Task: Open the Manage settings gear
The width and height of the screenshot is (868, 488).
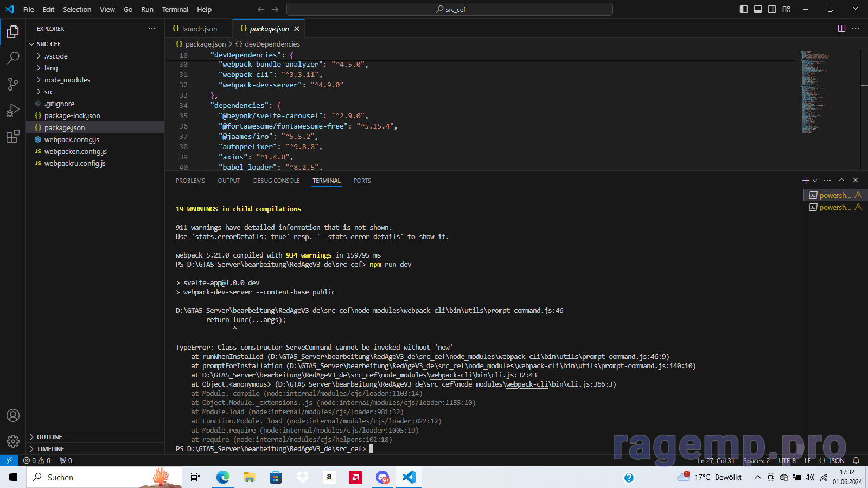Action: point(13,441)
